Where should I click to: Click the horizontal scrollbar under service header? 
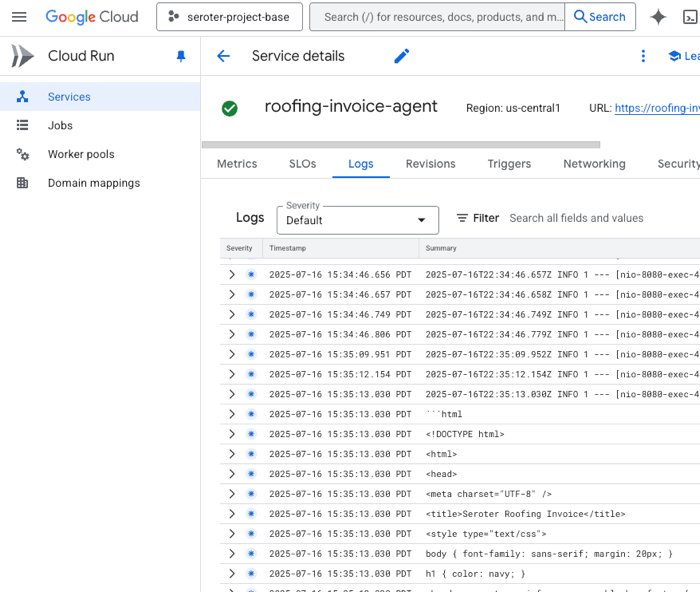click(400, 145)
